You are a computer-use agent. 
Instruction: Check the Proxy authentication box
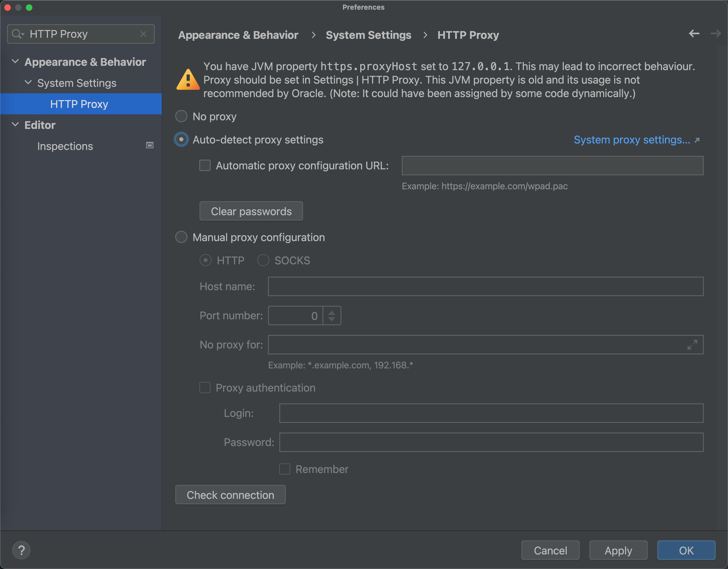pos(205,388)
